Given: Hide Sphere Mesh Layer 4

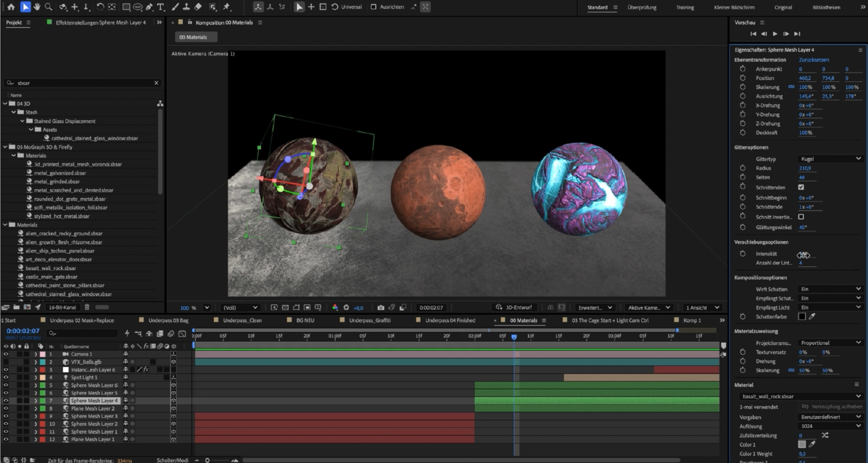Looking at the screenshot, I should tap(6, 400).
